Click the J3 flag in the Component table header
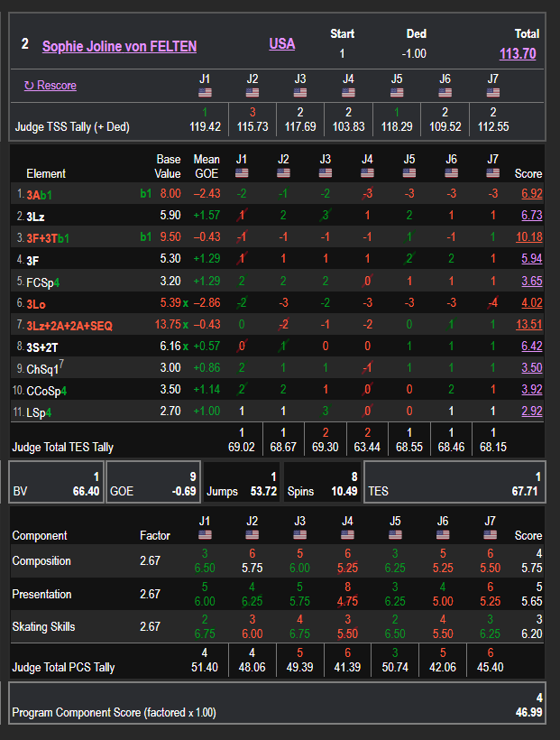The height and width of the screenshot is (740, 560). [x=300, y=535]
